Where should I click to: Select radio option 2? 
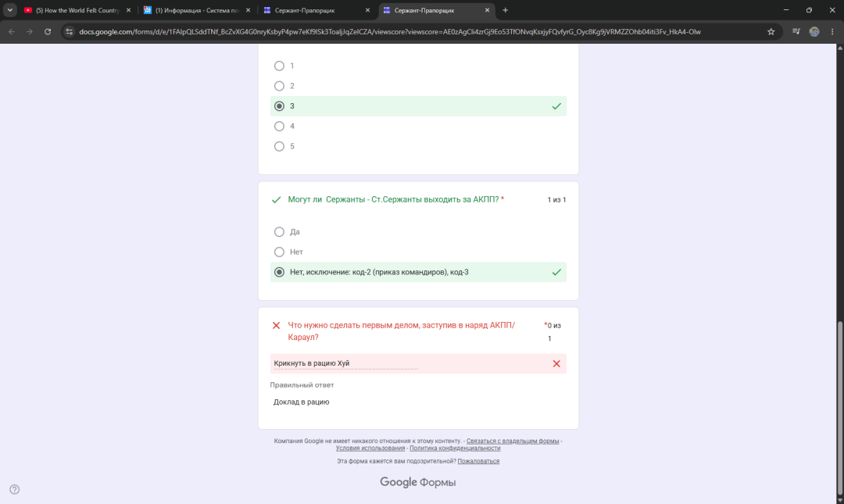pyautogui.click(x=279, y=86)
